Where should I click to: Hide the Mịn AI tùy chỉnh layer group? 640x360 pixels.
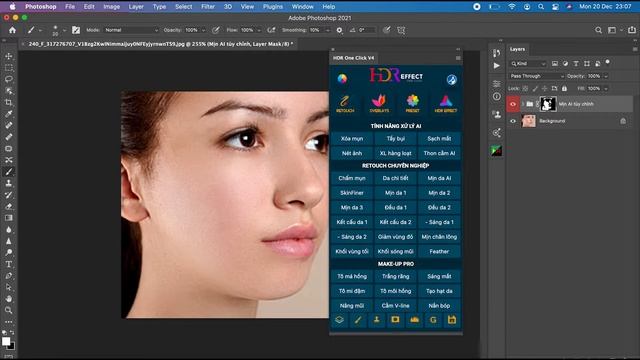coord(513,104)
